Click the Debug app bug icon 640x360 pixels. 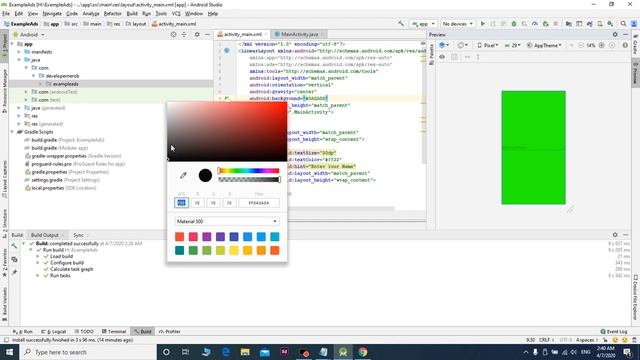[514, 24]
